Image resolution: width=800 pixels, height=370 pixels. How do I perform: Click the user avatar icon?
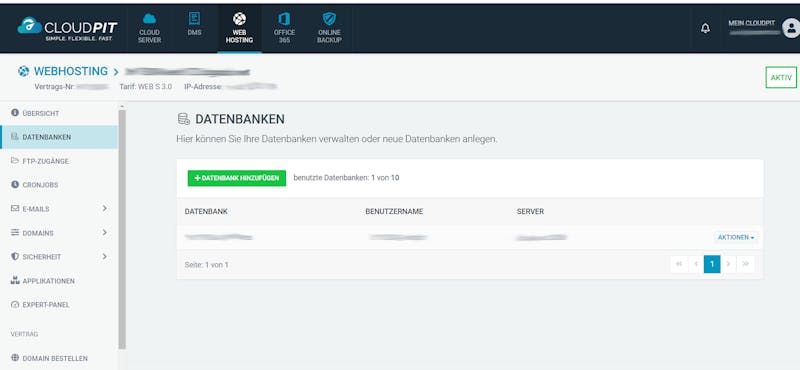point(791,28)
